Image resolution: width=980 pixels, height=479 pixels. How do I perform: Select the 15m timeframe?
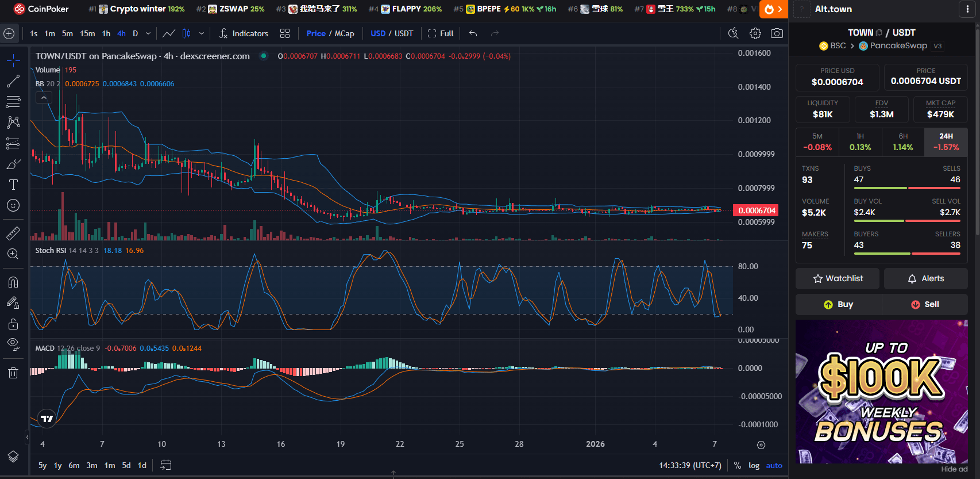(x=87, y=33)
